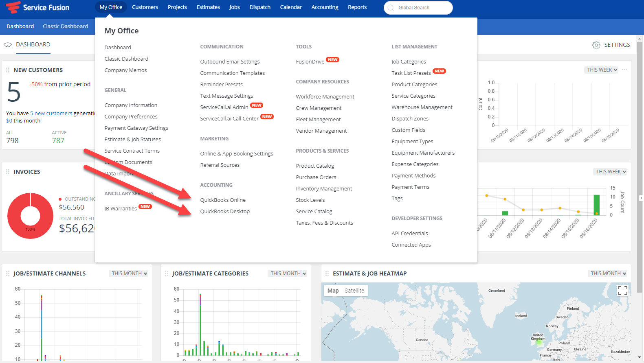Screen dimensions: 644x363
Task: Open Workforce Management
Action: click(325, 97)
